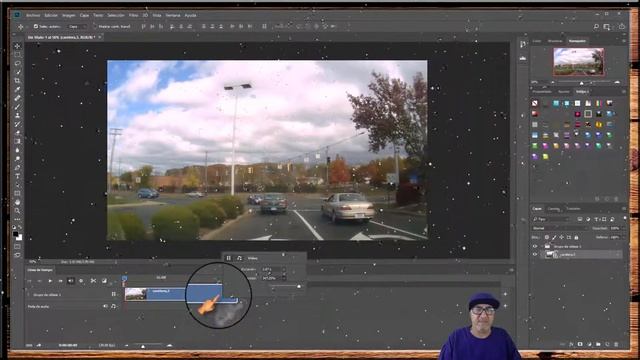The width and height of the screenshot is (640, 360).
Task: Open the speed dropdown in clip popup
Action: [x=284, y=278]
